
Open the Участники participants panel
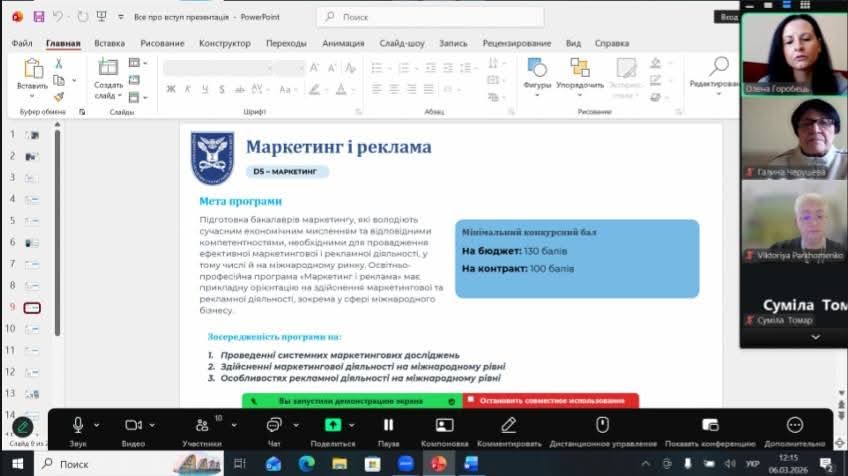click(x=202, y=425)
